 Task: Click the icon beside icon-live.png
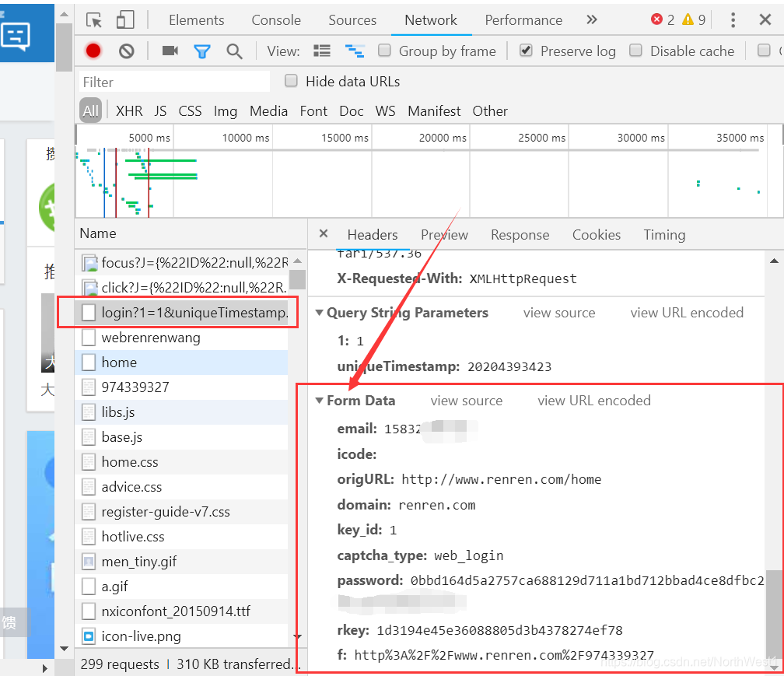coord(89,636)
